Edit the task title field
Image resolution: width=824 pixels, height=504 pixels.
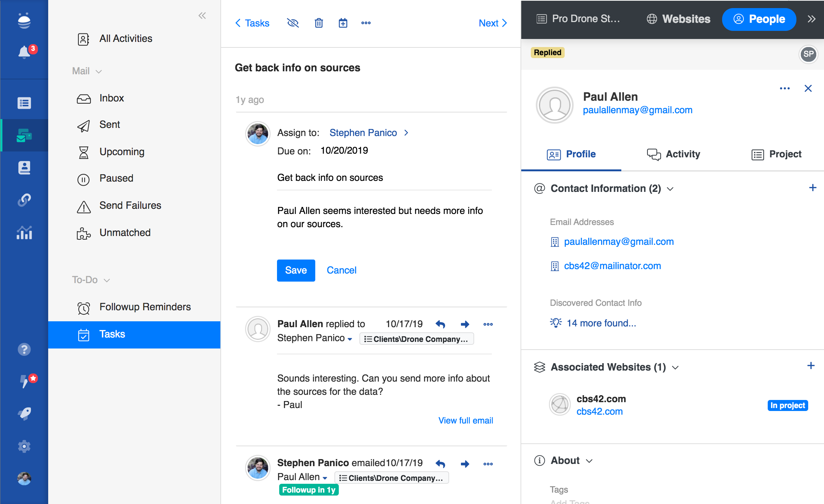click(384, 178)
